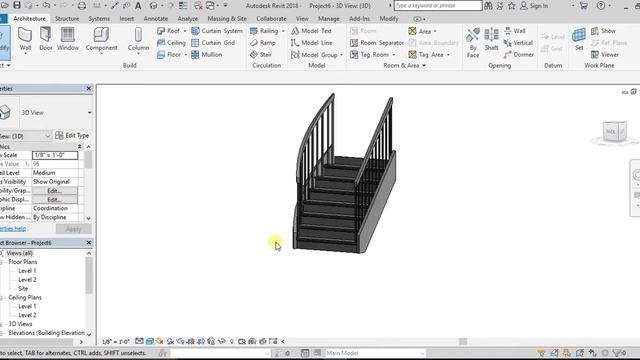Open the Roof tool dropdown arrow

point(184,31)
